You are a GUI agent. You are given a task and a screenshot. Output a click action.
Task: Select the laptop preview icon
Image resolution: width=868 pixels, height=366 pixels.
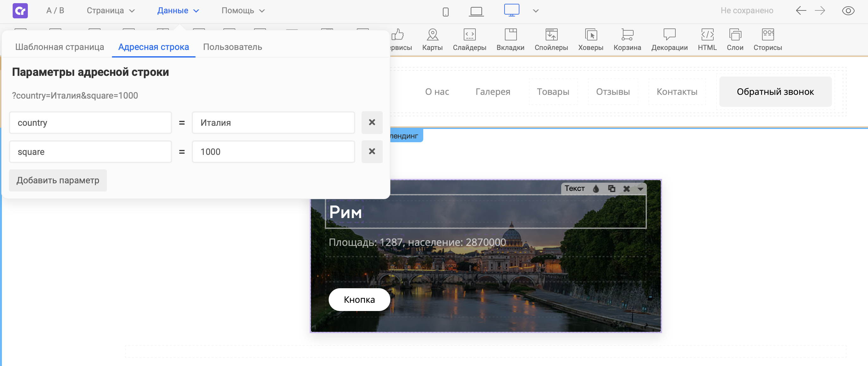[476, 12]
